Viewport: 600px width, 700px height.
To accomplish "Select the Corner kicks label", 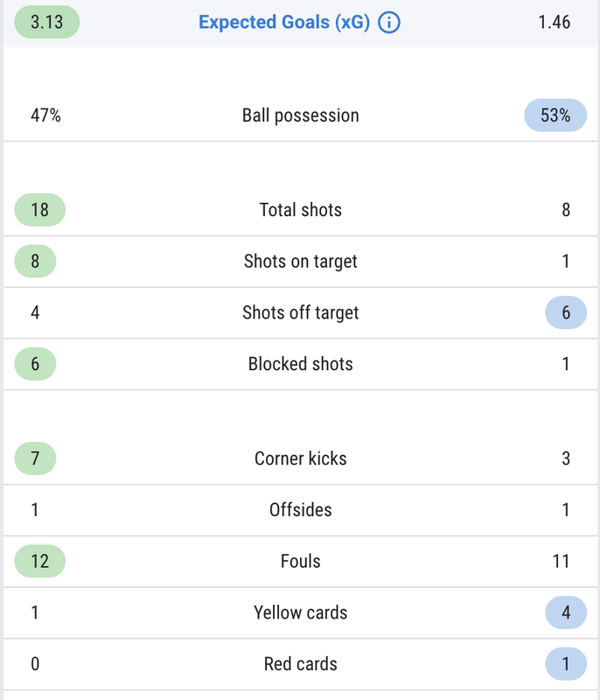I will tap(300, 458).
